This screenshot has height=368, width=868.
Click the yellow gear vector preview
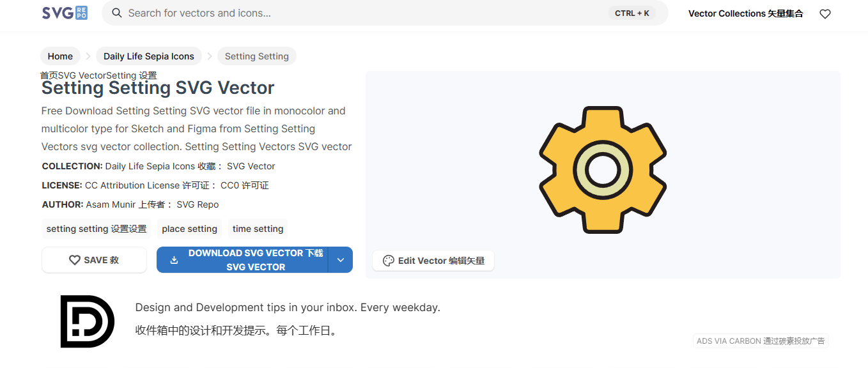603,169
